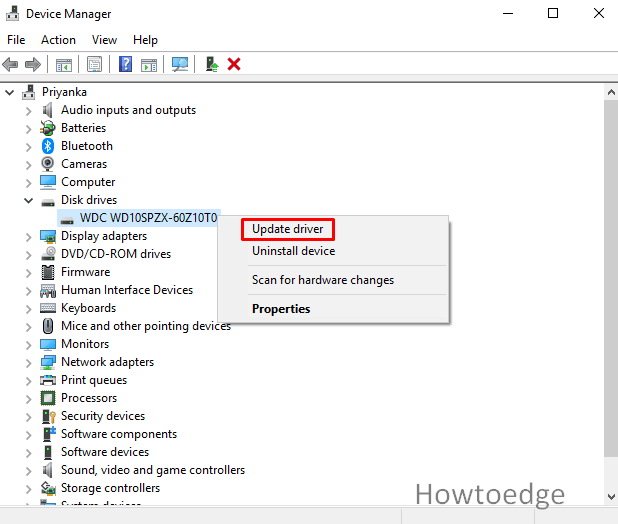Collapse the Disk drives category

[28, 200]
